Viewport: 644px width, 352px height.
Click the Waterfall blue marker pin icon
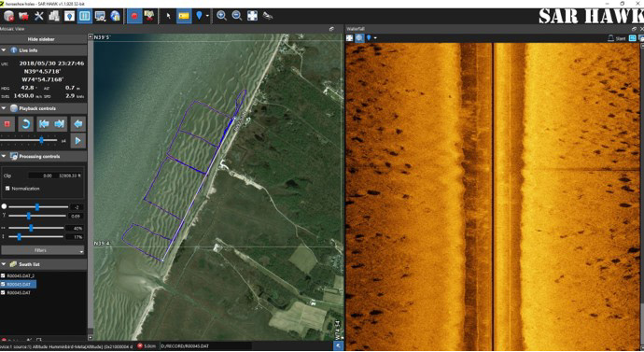tap(369, 37)
